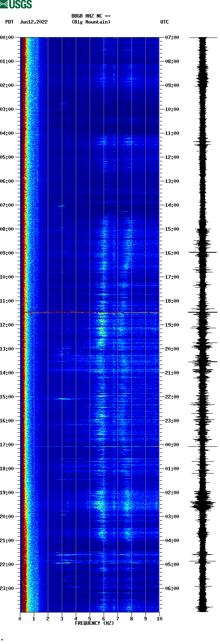Click the 16:00 PDT time label
Image resolution: width=220 pixels, height=644 pixels.
(7, 421)
